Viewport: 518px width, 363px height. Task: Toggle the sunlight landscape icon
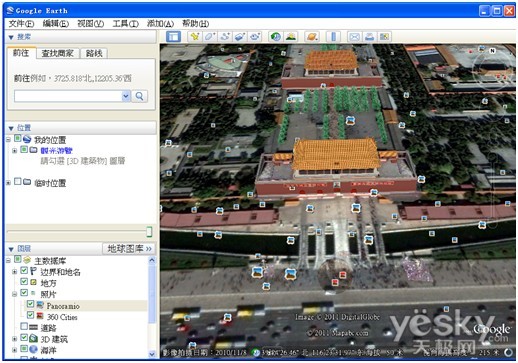click(x=291, y=36)
